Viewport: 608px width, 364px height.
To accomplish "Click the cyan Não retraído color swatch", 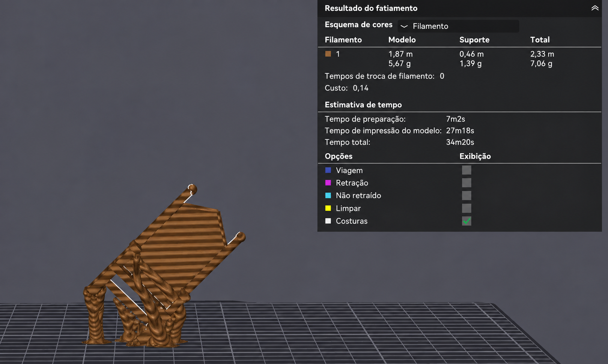I will click(328, 195).
